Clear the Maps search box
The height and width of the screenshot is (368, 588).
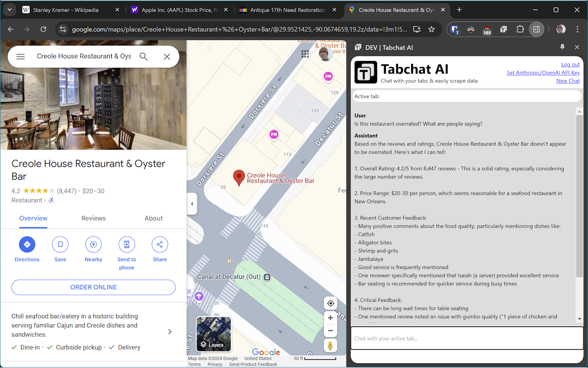(167, 57)
